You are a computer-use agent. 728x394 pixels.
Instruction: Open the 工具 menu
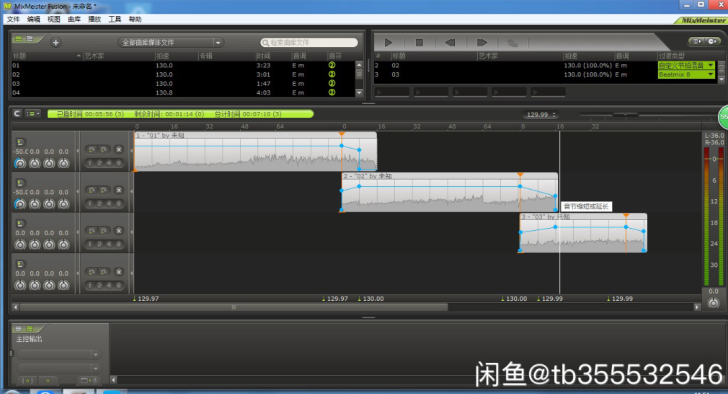[115, 19]
